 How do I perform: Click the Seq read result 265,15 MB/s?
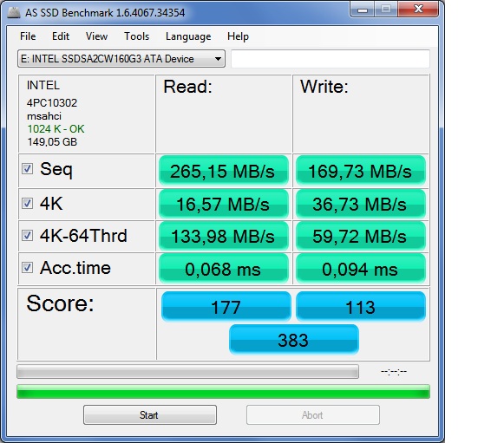pos(224,171)
